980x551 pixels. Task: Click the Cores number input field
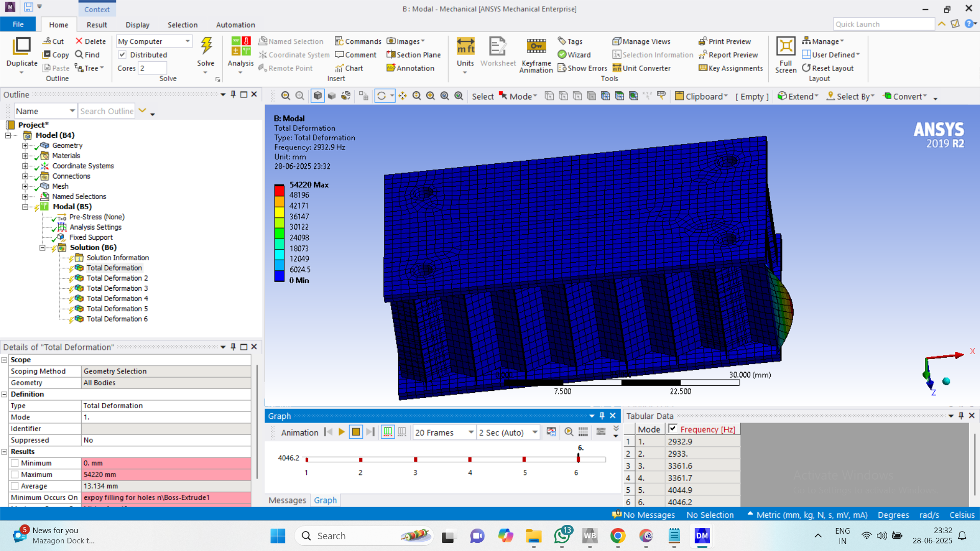click(152, 68)
